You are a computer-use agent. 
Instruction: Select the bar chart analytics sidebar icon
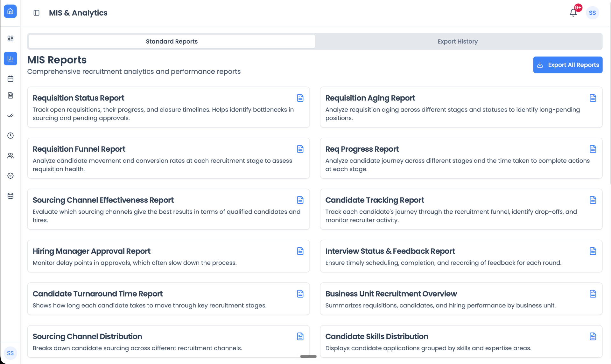tap(11, 58)
